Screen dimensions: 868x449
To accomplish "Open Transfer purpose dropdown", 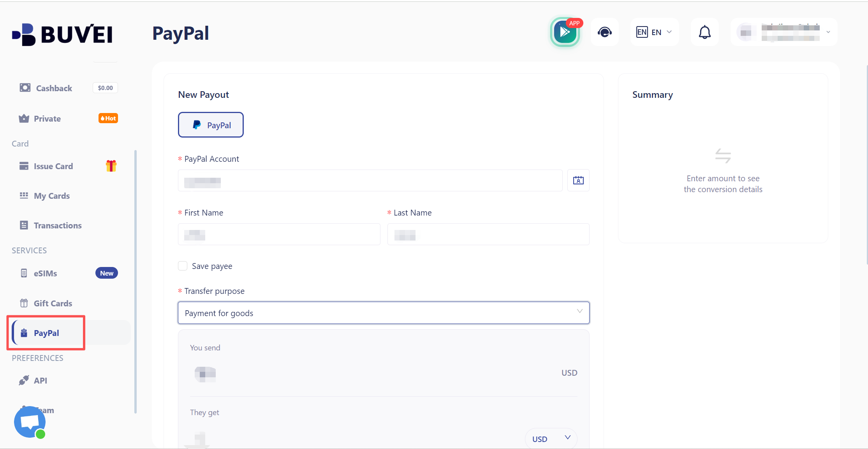I will point(384,313).
